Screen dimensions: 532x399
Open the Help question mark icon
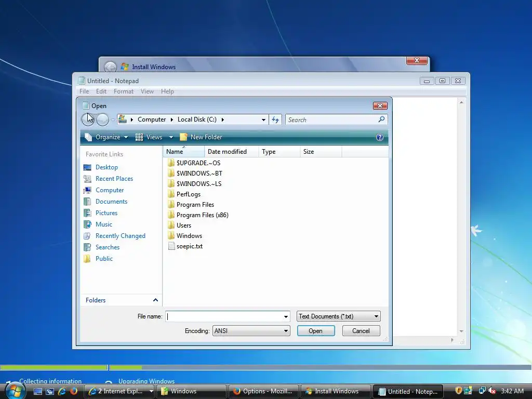click(380, 137)
